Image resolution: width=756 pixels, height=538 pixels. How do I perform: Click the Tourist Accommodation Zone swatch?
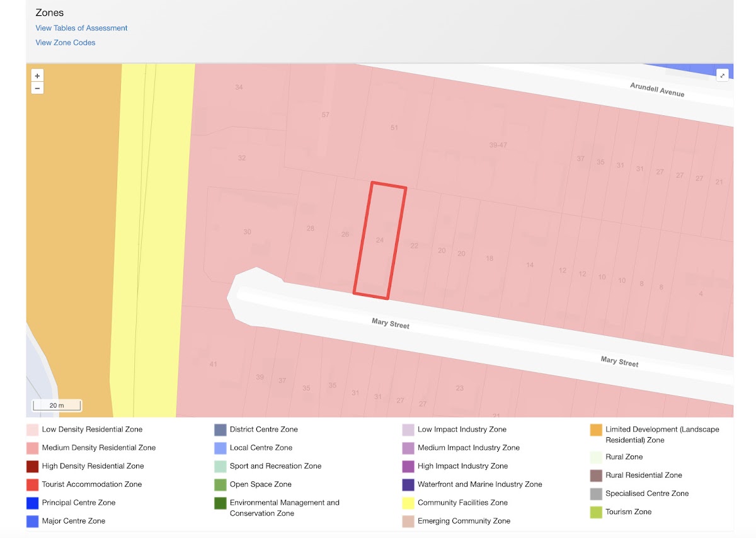[x=31, y=485]
